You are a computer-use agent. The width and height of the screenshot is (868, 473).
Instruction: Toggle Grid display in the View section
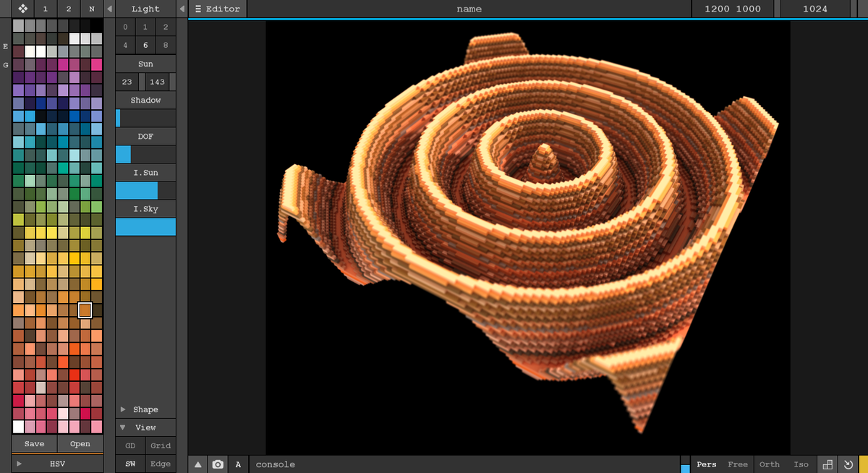pos(160,446)
